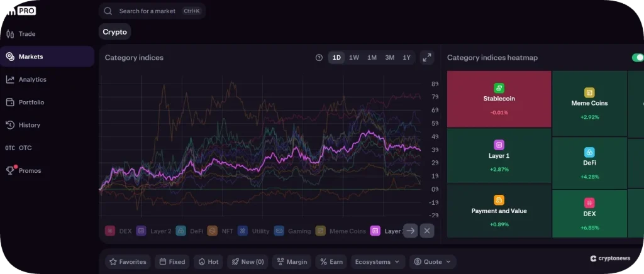Image resolution: width=644 pixels, height=274 pixels.
Task: Filter markets by Favorites
Action: [128, 261]
